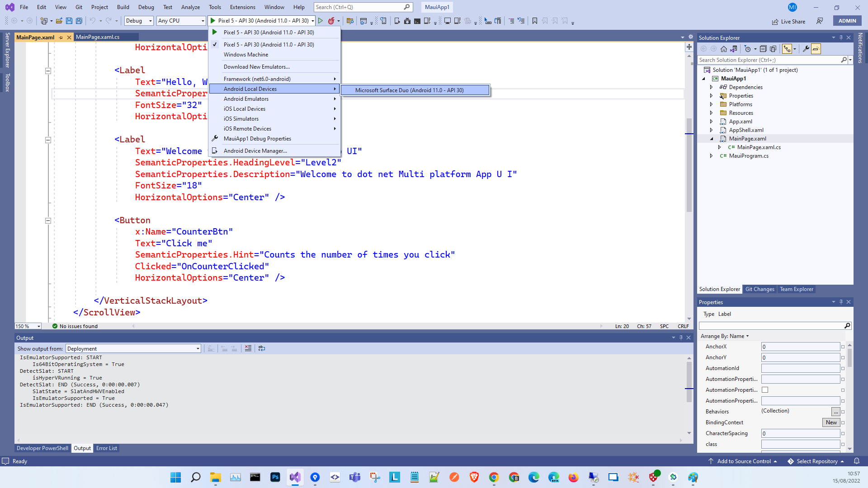Click the Output panel vertical scrollbar thumb
Viewport: 868px width, 488px height.
coord(689,382)
